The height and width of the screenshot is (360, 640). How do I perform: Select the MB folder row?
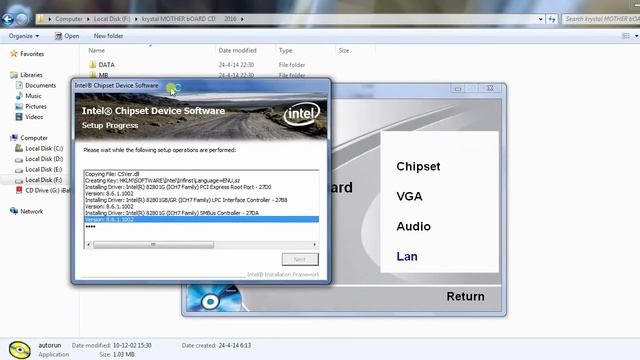click(103, 75)
